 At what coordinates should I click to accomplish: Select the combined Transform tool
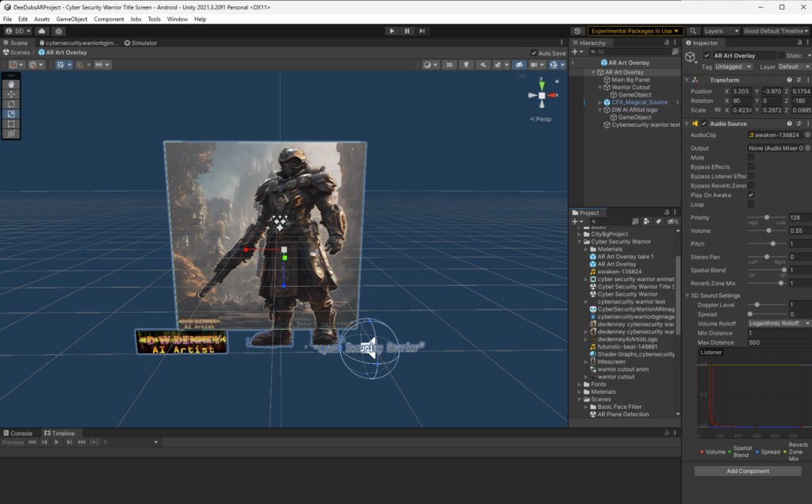(x=11, y=133)
